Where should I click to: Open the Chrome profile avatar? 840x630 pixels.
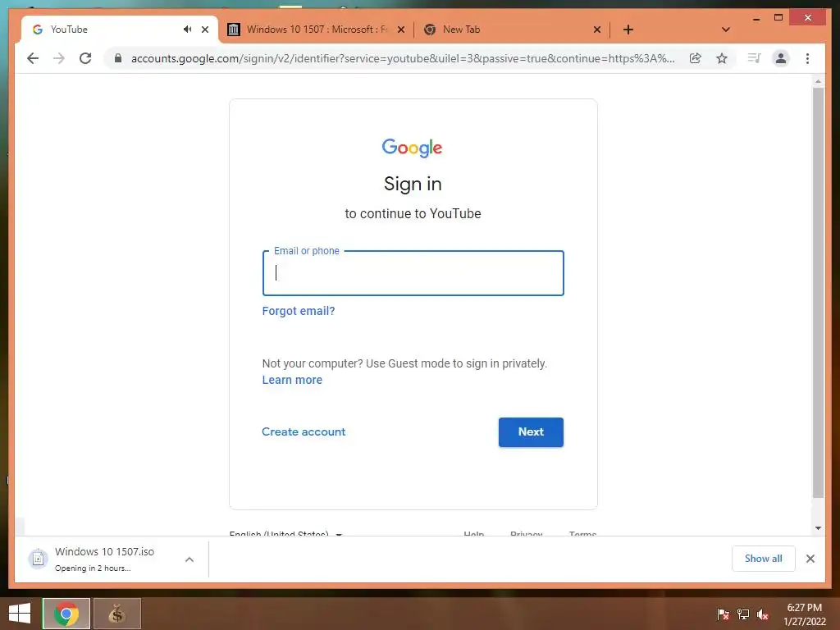[781, 58]
